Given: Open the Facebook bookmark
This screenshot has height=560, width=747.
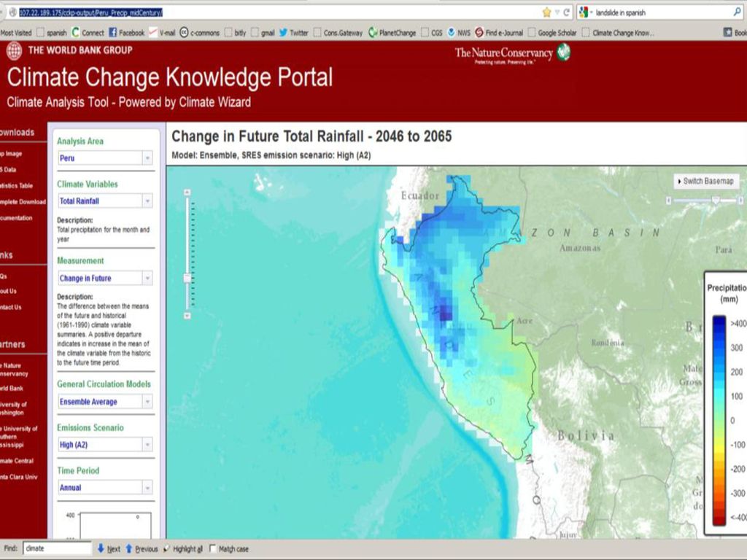Looking at the screenshot, I should 126,32.
